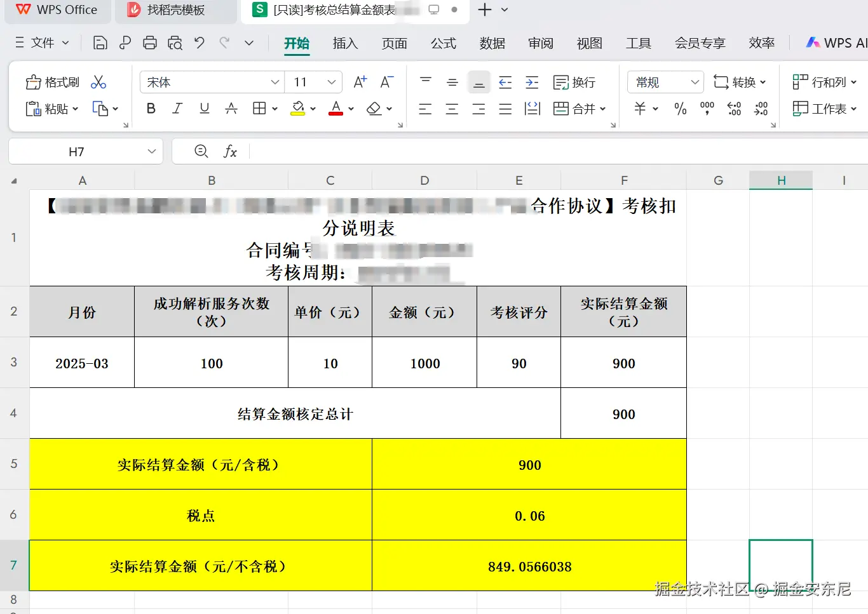Toggle Wrap Text (换行)
Screen dimensions: 868x614
tap(574, 82)
